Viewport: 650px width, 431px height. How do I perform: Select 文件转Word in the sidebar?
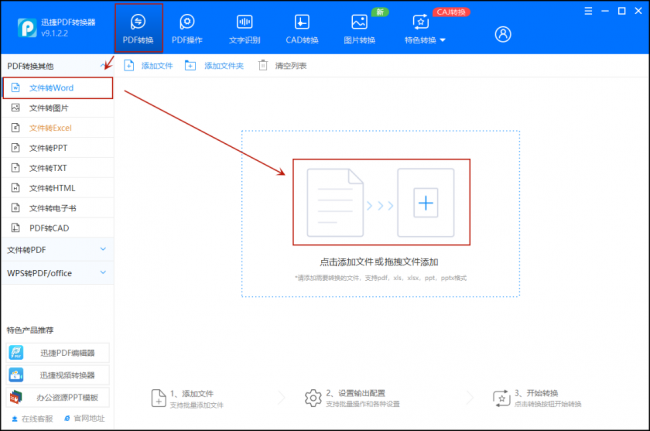point(58,88)
